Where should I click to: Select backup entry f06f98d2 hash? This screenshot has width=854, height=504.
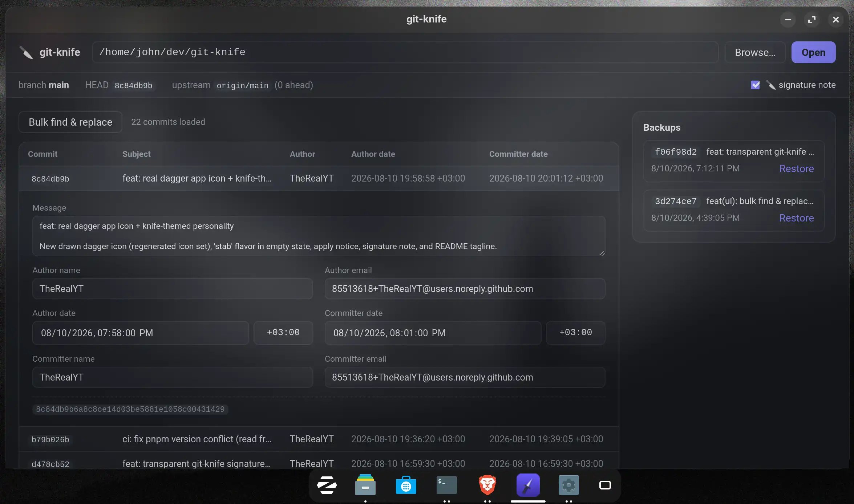point(676,152)
